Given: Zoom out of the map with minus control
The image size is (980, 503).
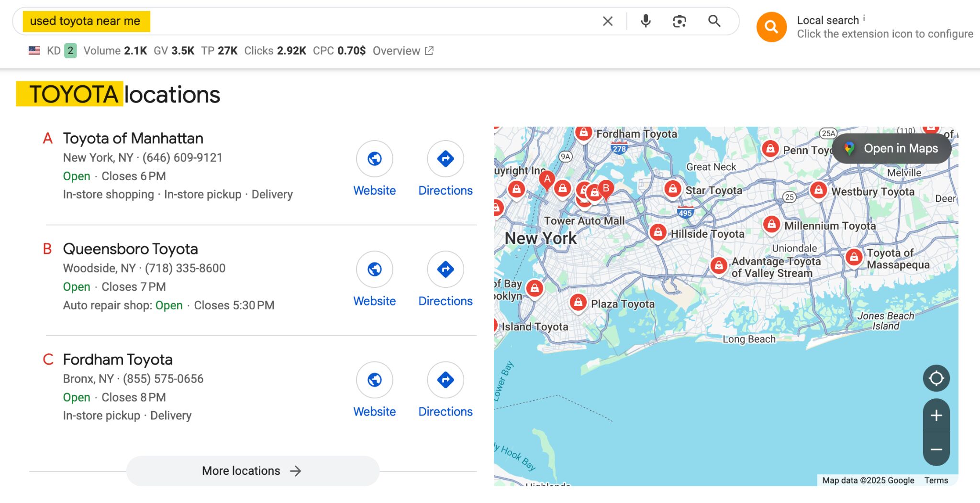Looking at the screenshot, I should coord(936,450).
